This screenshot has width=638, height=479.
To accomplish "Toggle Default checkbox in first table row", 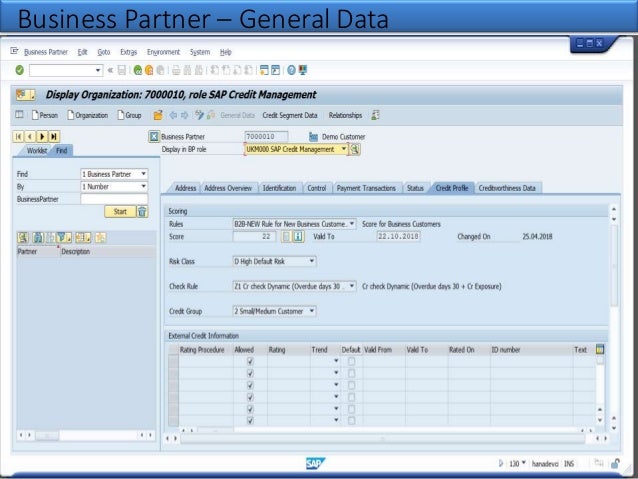I will (352, 361).
